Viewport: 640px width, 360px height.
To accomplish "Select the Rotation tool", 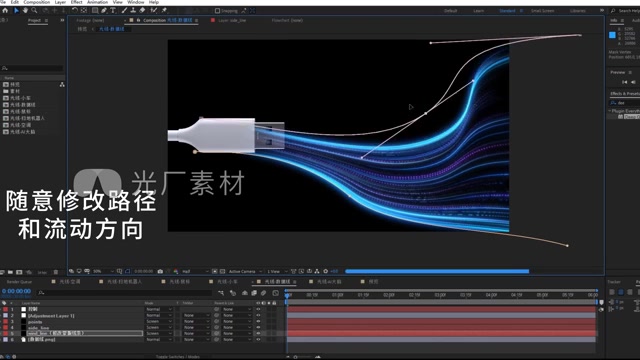I will pos(75,10).
